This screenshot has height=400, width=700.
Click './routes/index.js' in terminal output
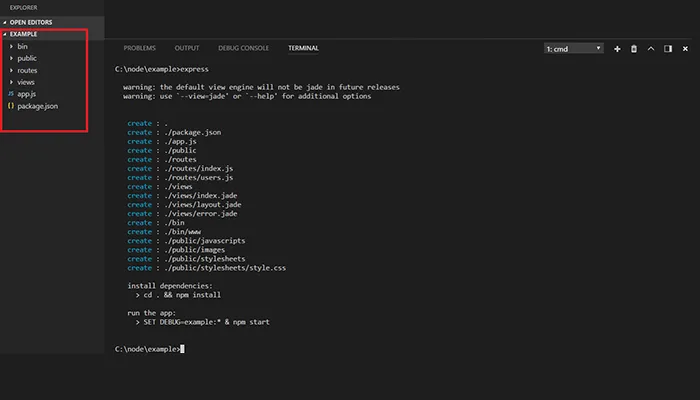click(x=199, y=168)
